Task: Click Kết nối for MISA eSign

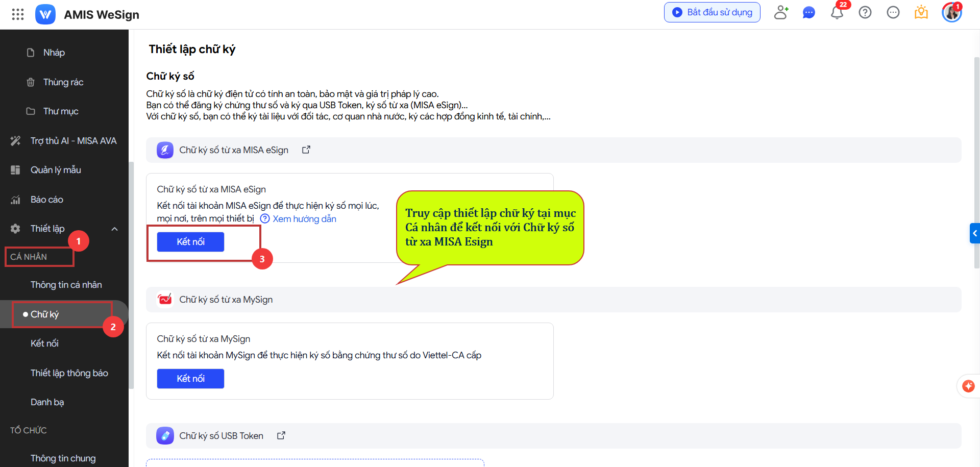Action: pos(190,242)
